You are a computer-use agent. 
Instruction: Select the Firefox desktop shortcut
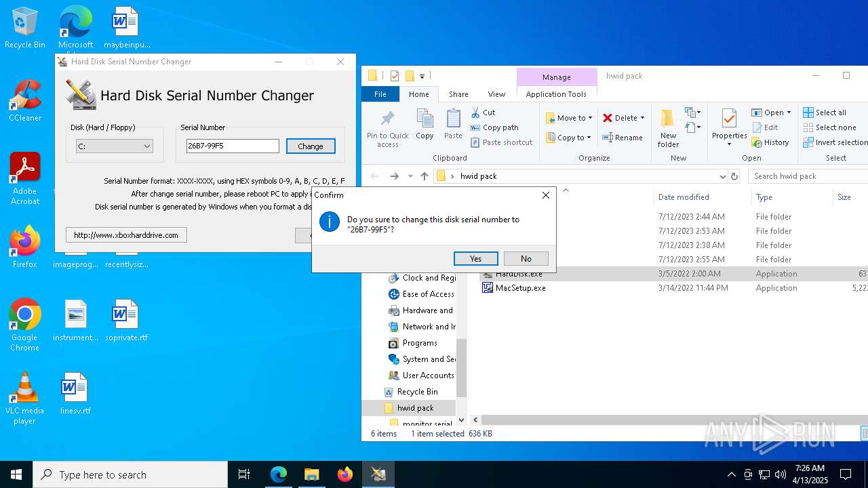[x=24, y=247]
